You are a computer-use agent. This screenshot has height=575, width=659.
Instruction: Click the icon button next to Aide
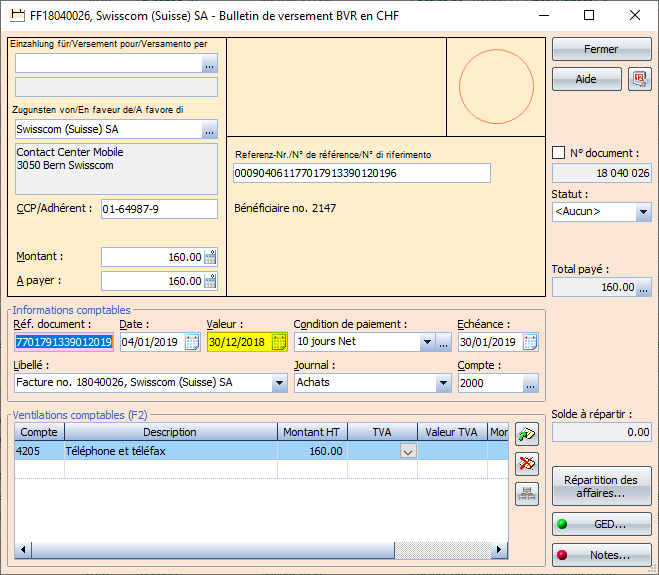point(640,80)
